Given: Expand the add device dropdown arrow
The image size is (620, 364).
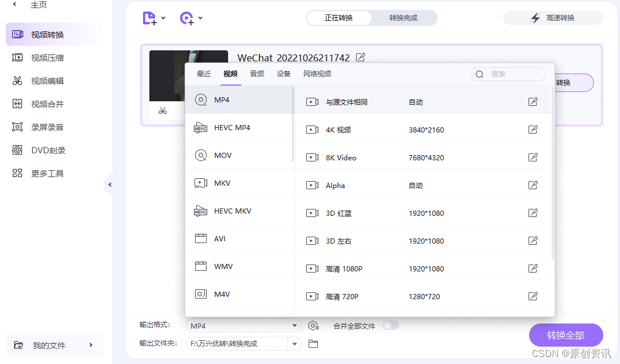Looking at the screenshot, I should point(200,18).
